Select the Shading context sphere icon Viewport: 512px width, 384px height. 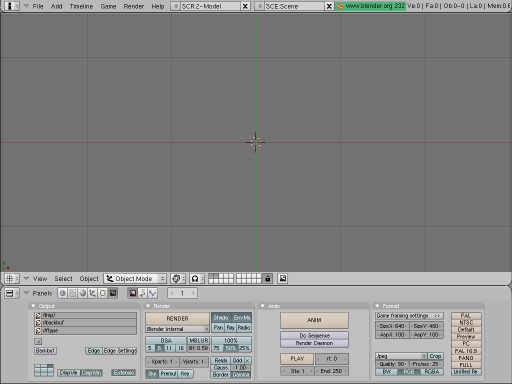83,293
